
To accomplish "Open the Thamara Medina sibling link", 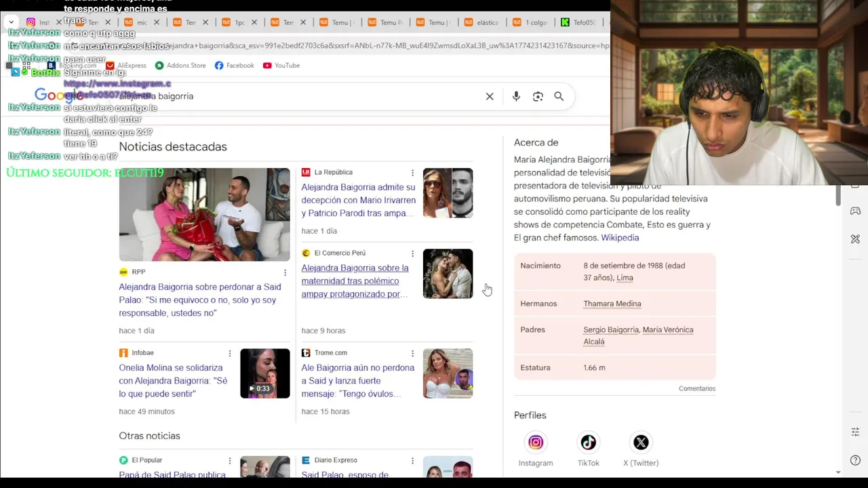I will [612, 304].
